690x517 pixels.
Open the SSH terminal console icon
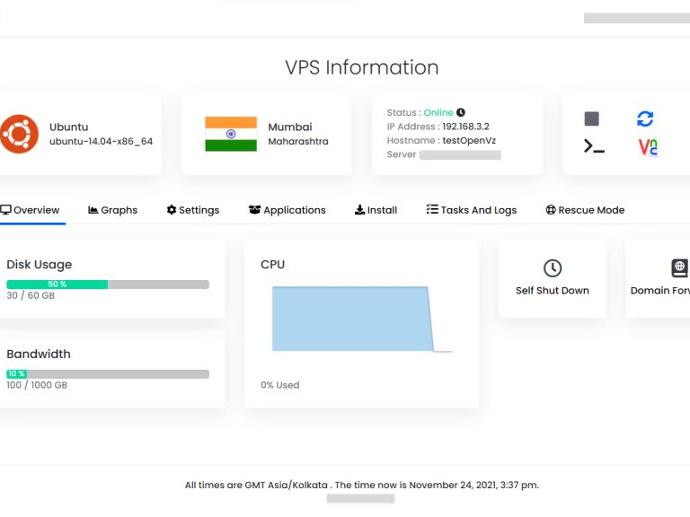coord(594,147)
